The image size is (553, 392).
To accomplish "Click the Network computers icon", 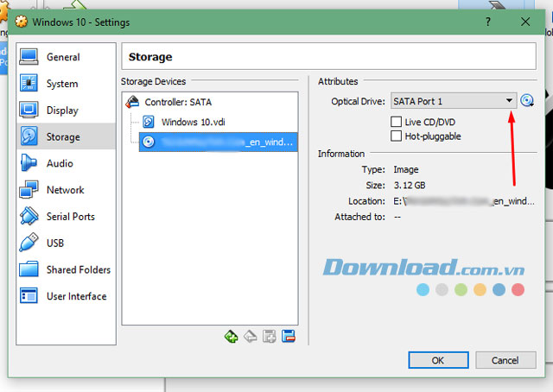I will (29, 189).
